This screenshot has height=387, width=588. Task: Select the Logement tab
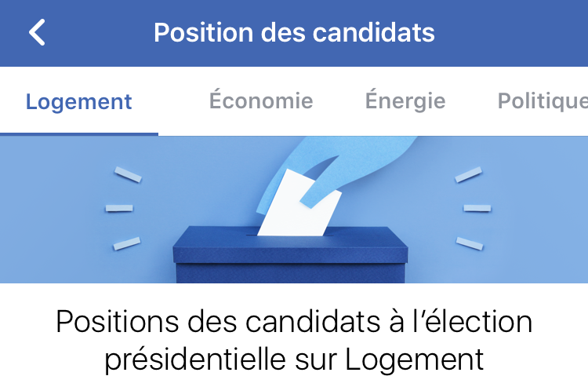coord(78,102)
